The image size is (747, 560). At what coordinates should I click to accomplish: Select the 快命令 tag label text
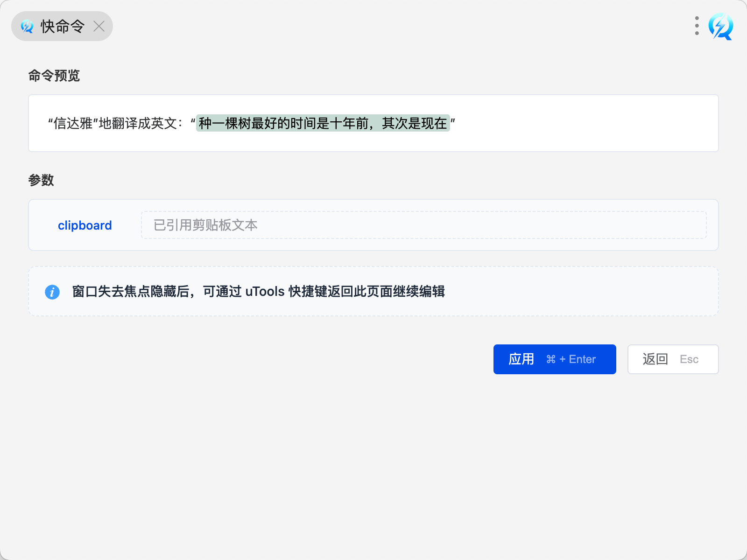63,27
